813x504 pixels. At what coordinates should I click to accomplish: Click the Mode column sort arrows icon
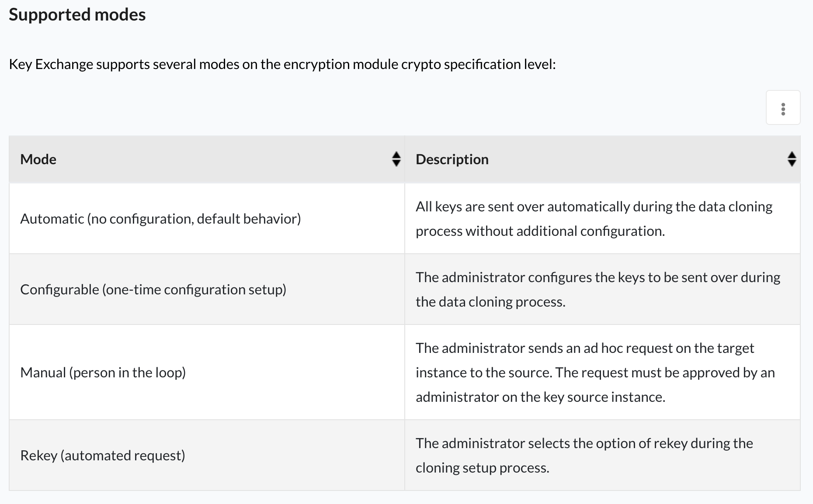pos(396,159)
